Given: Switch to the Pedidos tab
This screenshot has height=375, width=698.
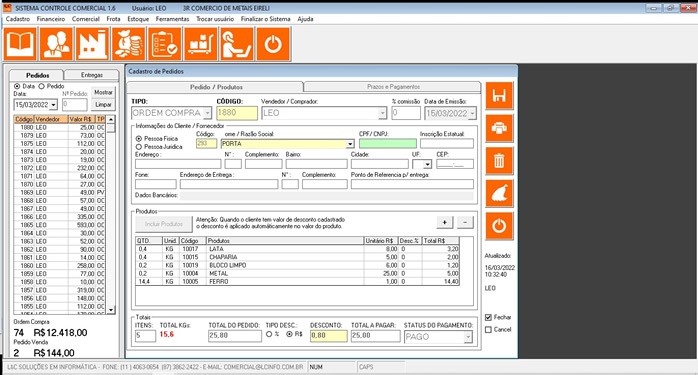Looking at the screenshot, I should point(37,75).
